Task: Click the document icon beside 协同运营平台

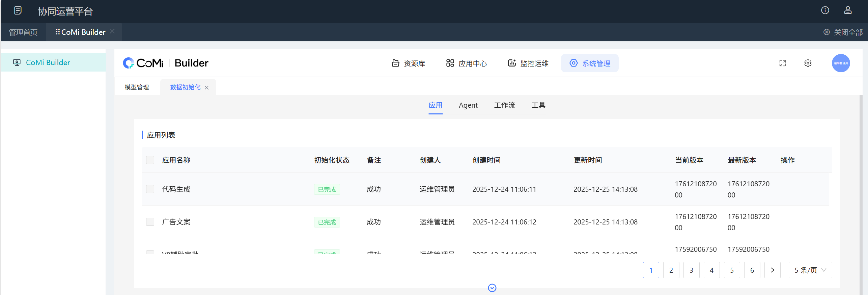Action: (18, 11)
